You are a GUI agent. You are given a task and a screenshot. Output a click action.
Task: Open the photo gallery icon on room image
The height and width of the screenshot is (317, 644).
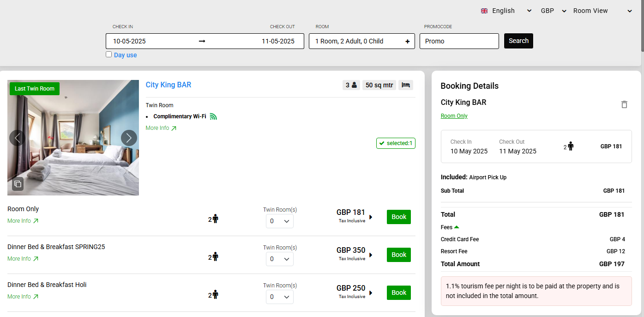click(18, 184)
